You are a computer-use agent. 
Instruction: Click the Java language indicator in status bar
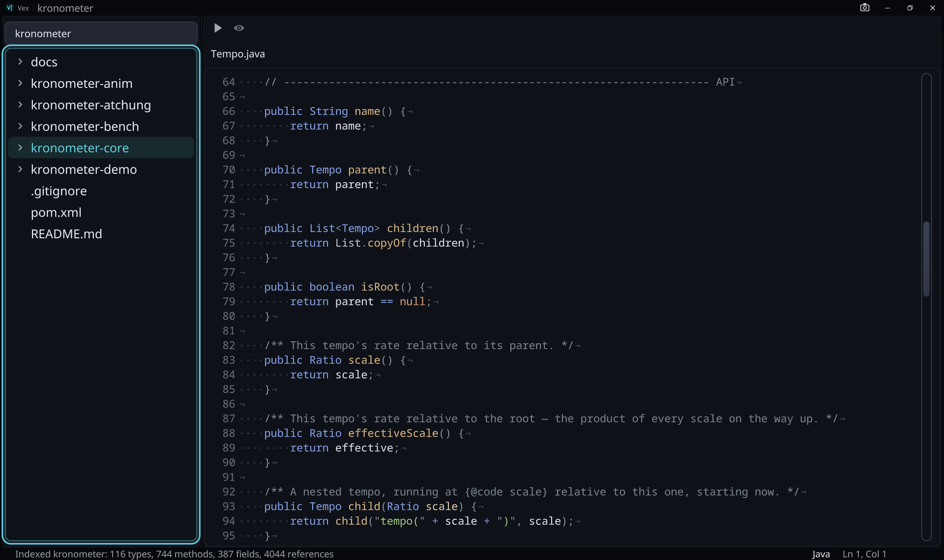coord(821,554)
